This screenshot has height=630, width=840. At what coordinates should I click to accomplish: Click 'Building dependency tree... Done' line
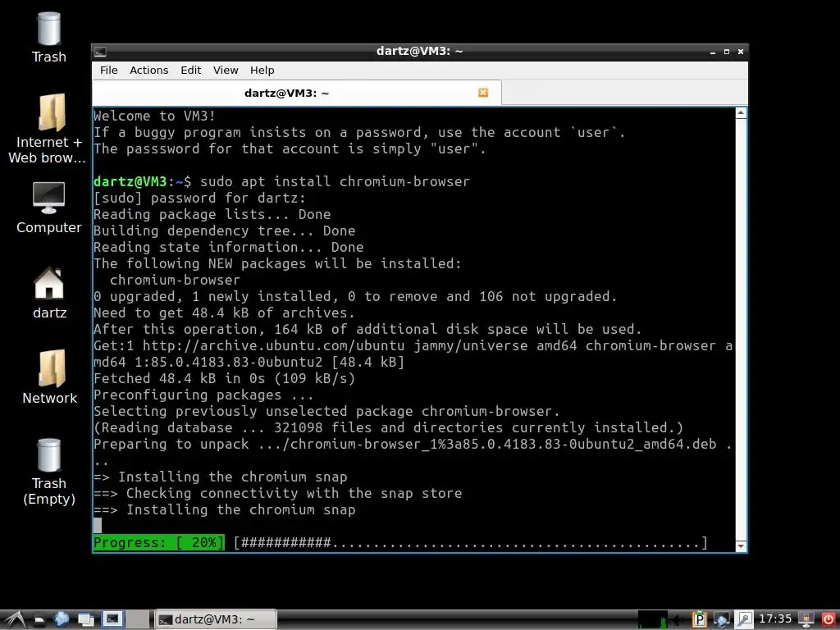[x=225, y=231]
